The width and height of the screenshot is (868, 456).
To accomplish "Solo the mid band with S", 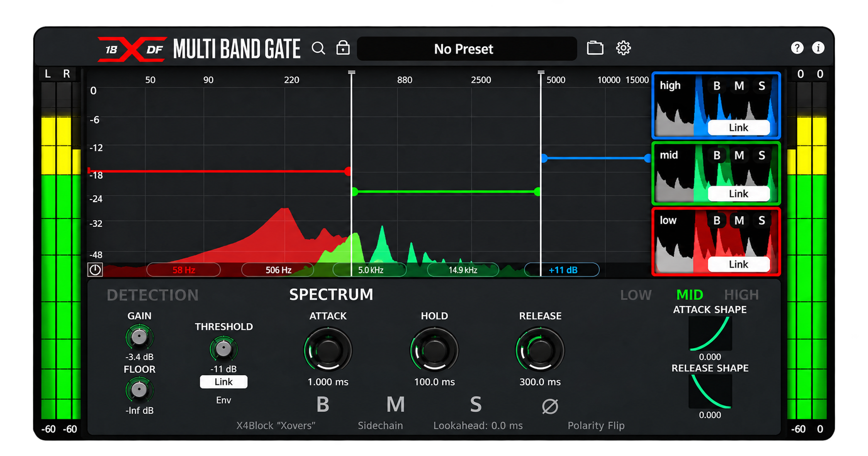I will [x=762, y=156].
